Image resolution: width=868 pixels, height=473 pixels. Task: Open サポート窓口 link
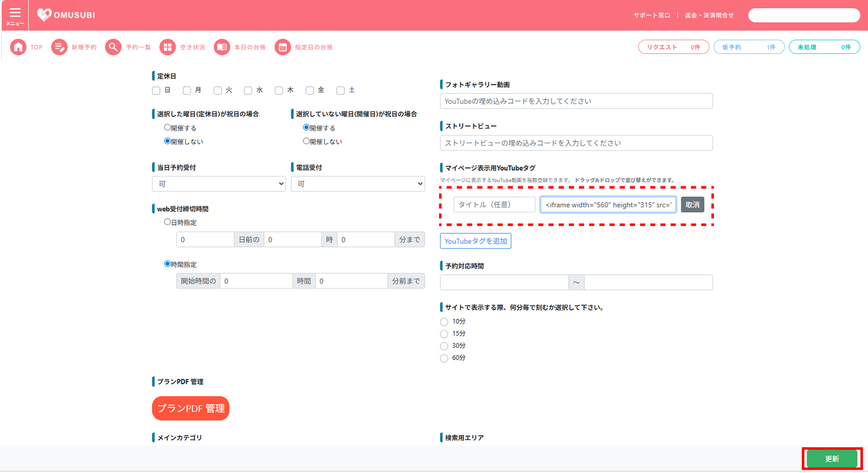pyautogui.click(x=651, y=15)
